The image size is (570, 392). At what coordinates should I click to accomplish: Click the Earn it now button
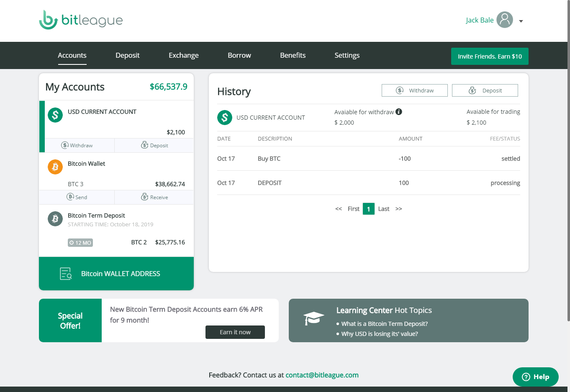235,332
